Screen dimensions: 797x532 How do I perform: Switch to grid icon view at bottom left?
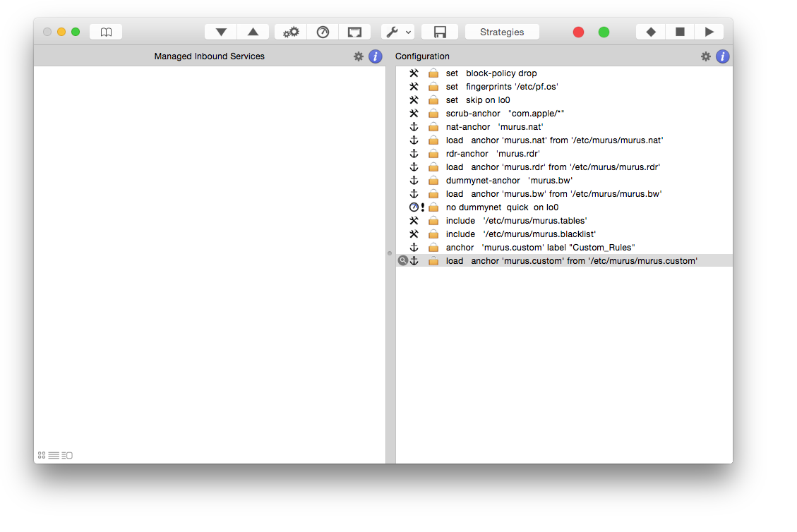coord(42,455)
